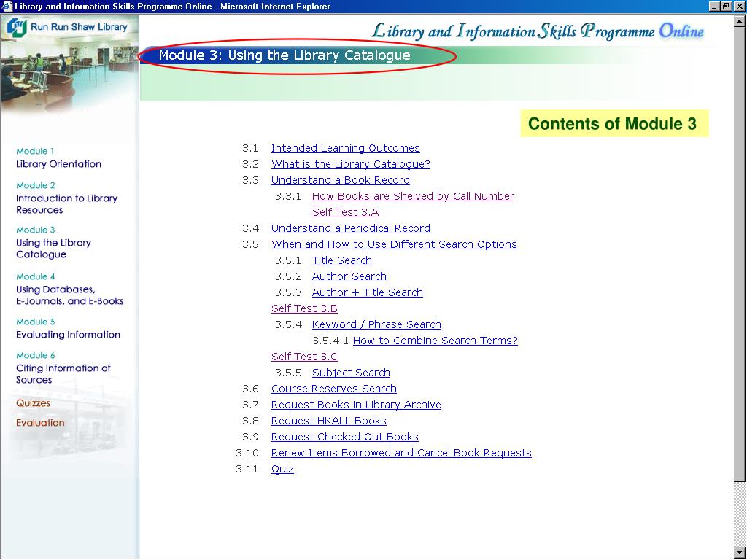Click the Module 3: Using the Library Catalogue banner
The image size is (747, 560).
point(285,55)
